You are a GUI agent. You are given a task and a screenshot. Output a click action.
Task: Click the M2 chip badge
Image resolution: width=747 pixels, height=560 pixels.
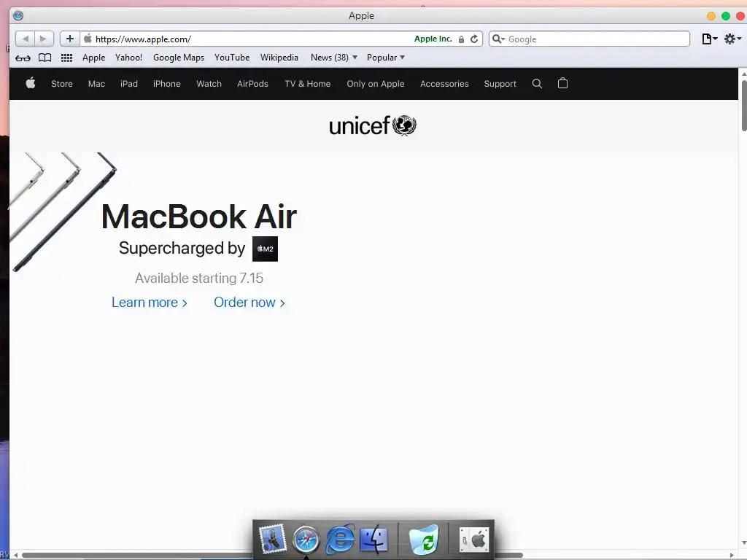click(265, 249)
